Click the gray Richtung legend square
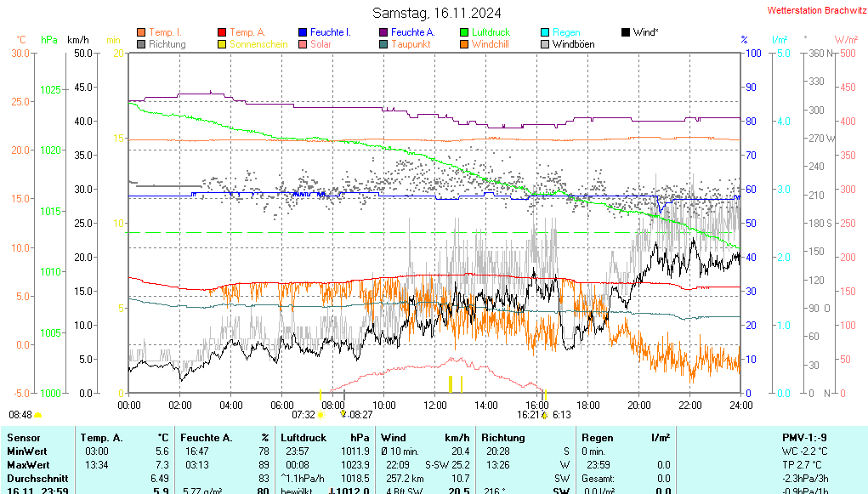 click(141, 44)
